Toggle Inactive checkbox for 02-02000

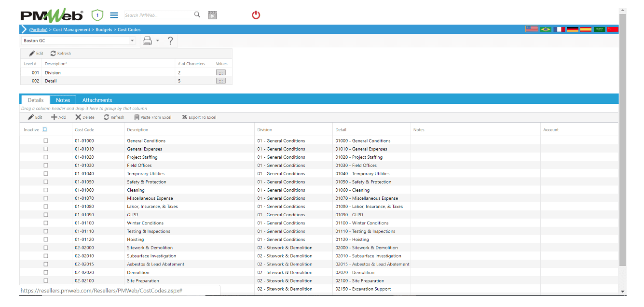46,247
